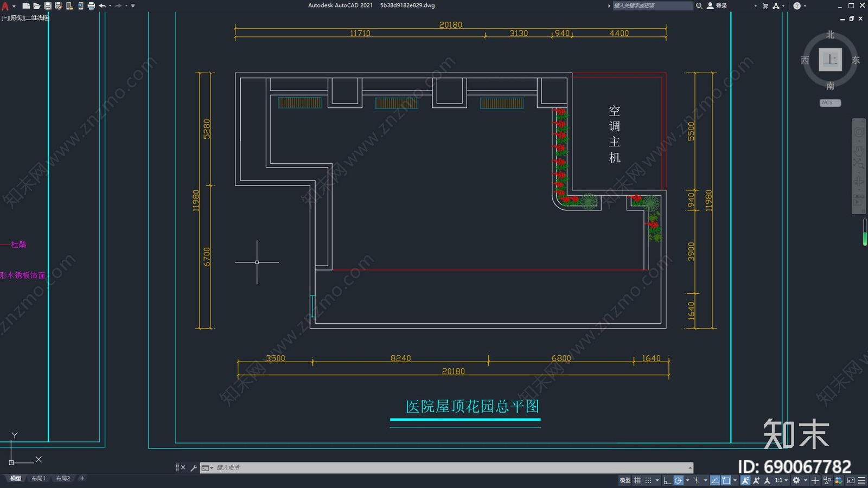Viewport: 868px width, 488px height.
Task: Click ViewCube 北 north direction
Action: (831, 35)
